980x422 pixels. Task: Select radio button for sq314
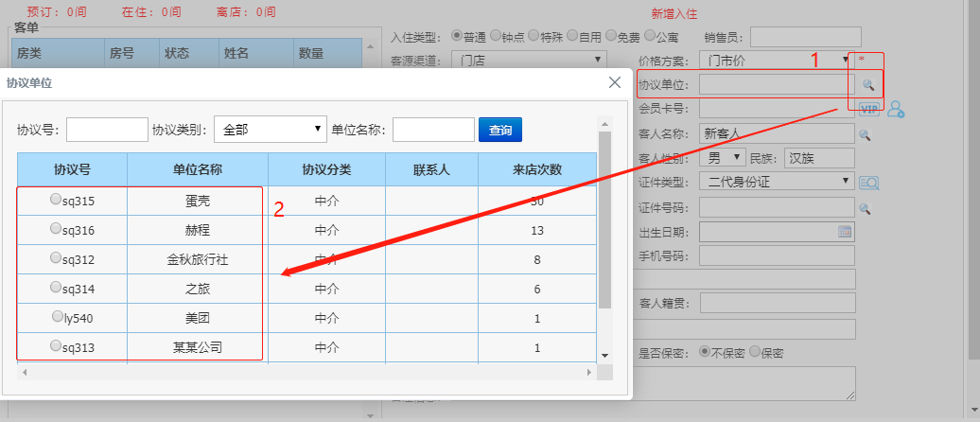(55, 287)
